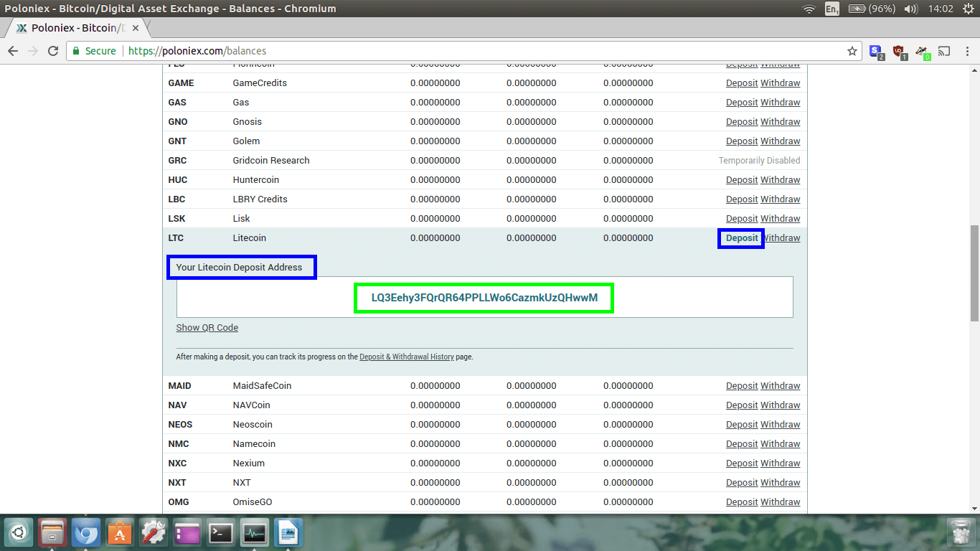Open the Ubuntu Dash launcher
This screenshot has height=551, width=980.
(19, 533)
